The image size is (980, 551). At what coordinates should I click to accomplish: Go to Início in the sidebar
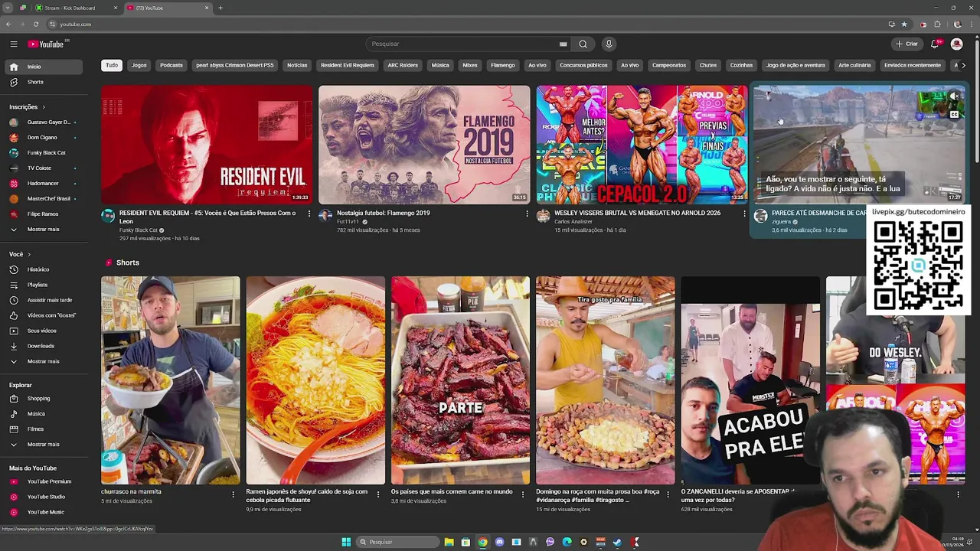(x=43, y=67)
